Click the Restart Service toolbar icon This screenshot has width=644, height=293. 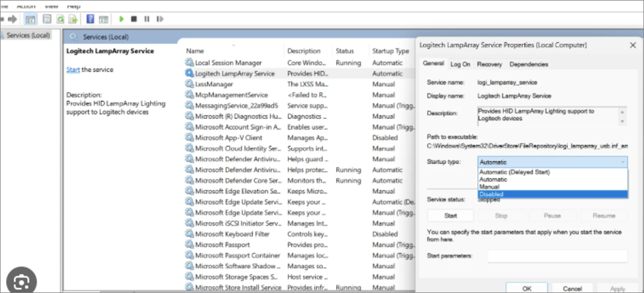click(x=160, y=19)
